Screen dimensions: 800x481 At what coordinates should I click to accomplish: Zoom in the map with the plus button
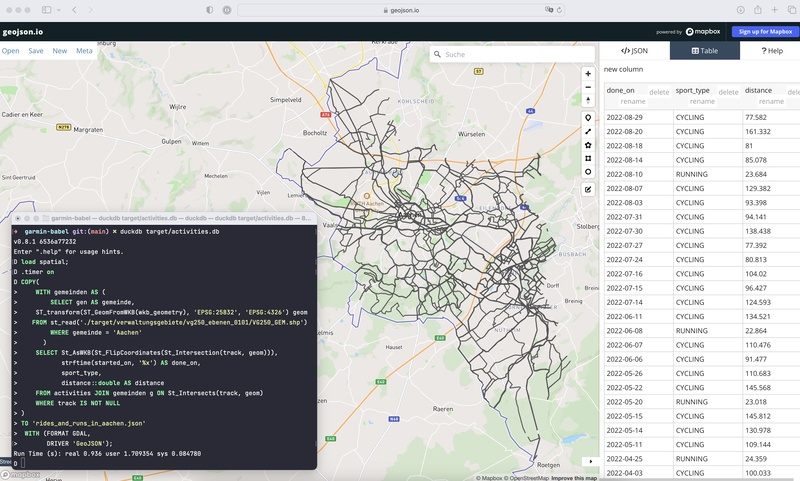click(x=588, y=73)
